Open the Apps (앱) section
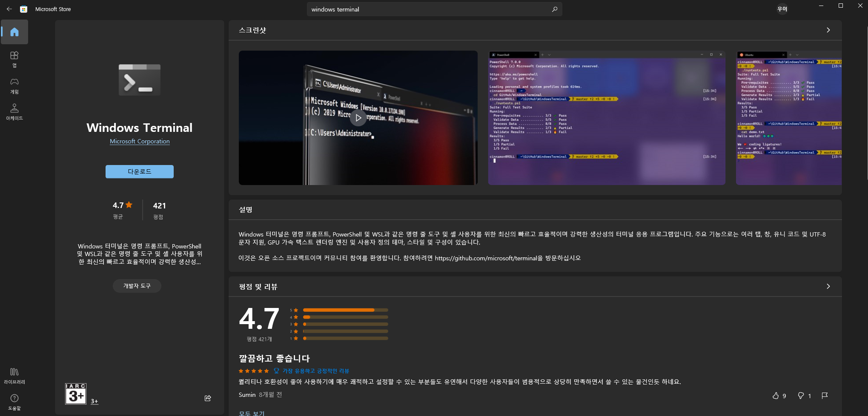Screen dimensions: 868x416 click(14, 59)
